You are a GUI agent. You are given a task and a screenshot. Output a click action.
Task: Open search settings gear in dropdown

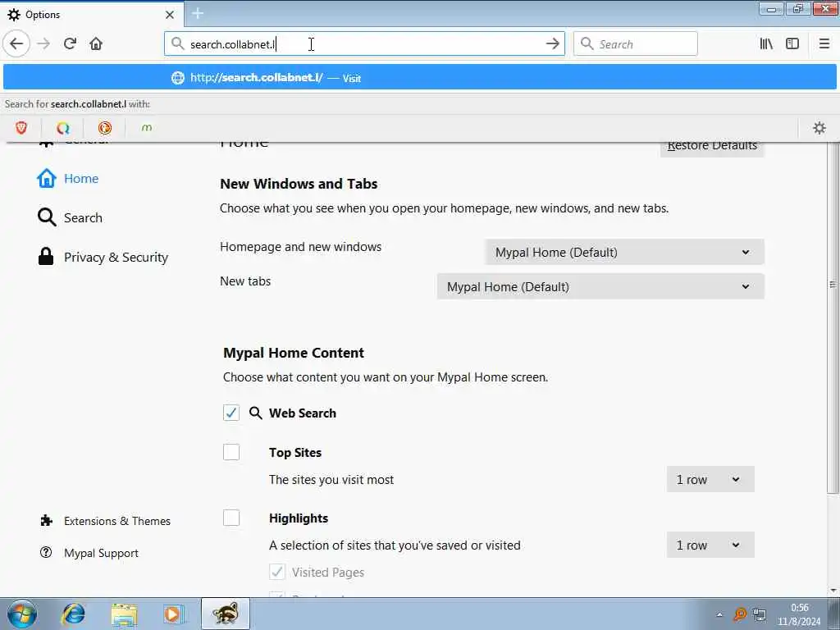(x=819, y=127)
